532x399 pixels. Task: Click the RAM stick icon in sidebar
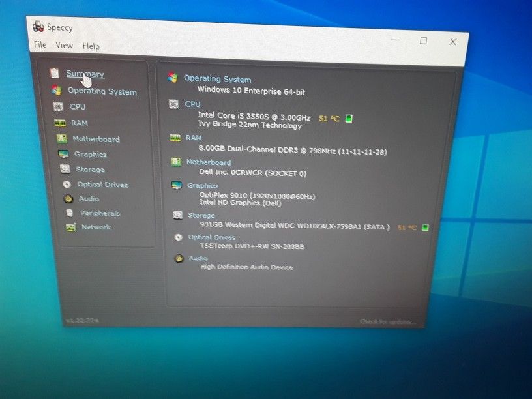[x=60, y=123]
